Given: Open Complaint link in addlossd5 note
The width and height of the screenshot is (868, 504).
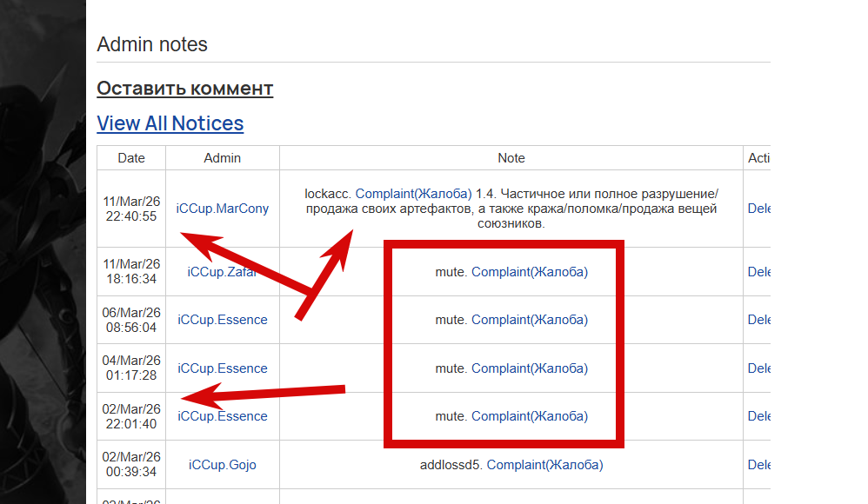Looking at the screenshot, I should click(x=544, y=465).
